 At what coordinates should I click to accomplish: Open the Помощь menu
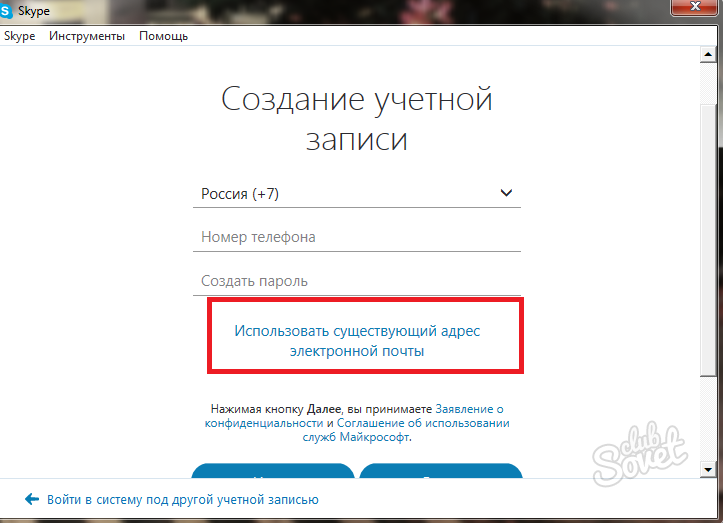163,36
